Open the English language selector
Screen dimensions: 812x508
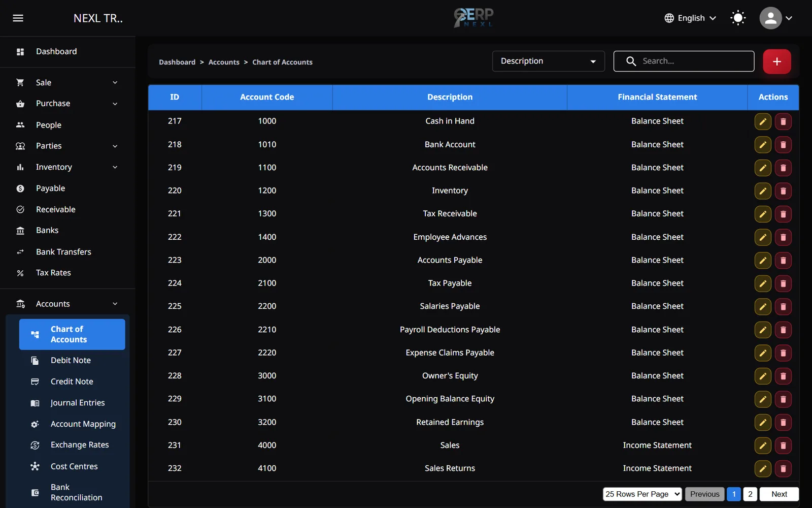(x=691, y=18)
